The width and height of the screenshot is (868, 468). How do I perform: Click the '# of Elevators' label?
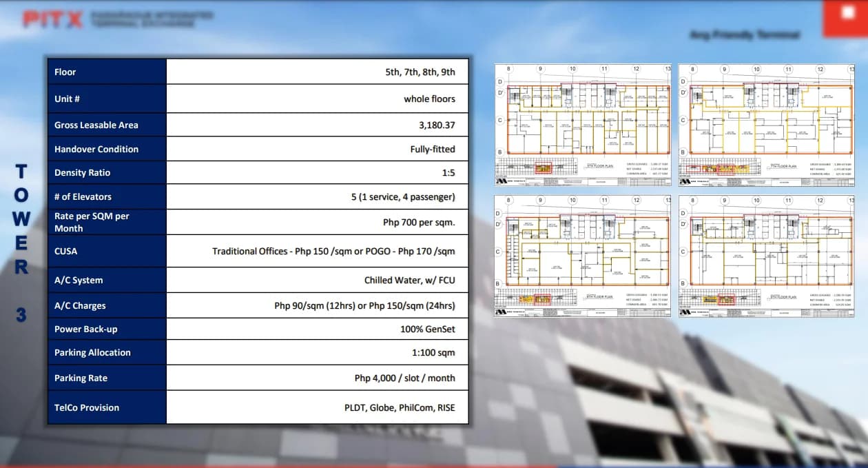tap(83, 196)
